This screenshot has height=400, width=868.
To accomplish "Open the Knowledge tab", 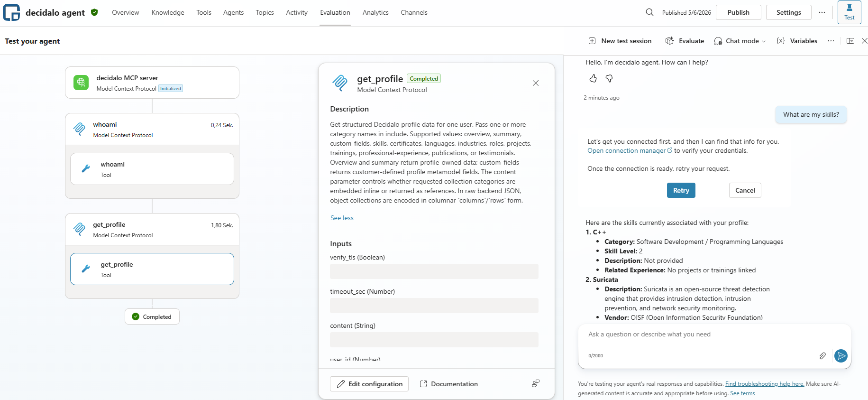I will 168,12.
